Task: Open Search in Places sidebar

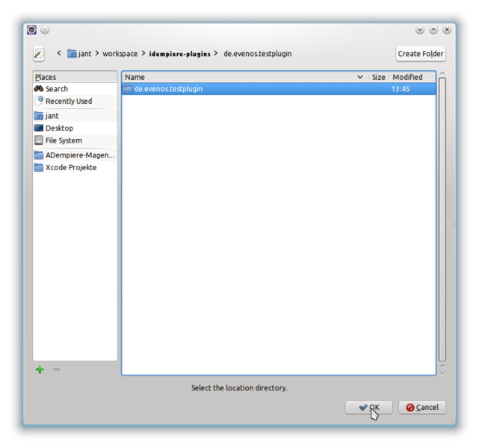Action: pyautogui.click(x=57, y=89)
